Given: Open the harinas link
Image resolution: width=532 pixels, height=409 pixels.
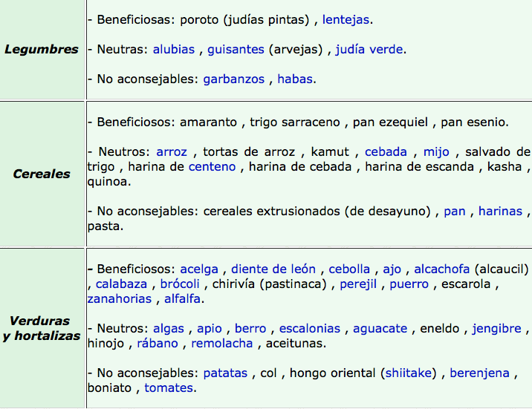Looking at the screenshot, I should 501,211.
